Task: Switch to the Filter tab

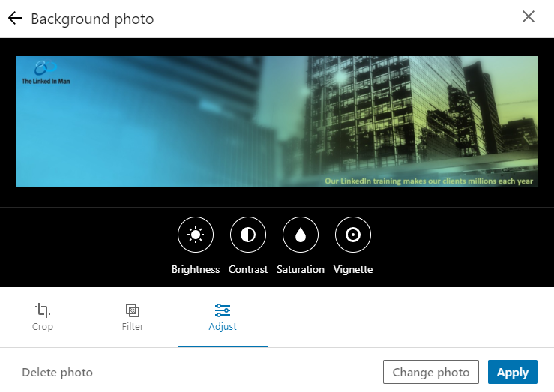Action: (x=133, y=317)
